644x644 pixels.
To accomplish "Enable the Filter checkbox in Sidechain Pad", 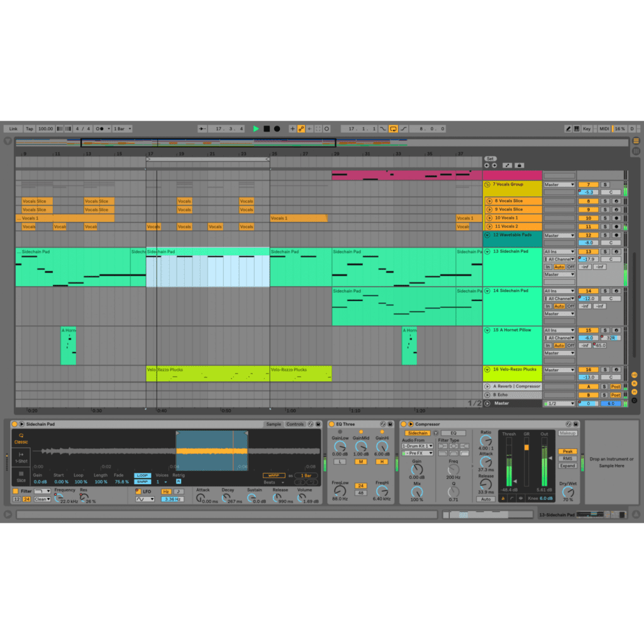I will 16,491.
